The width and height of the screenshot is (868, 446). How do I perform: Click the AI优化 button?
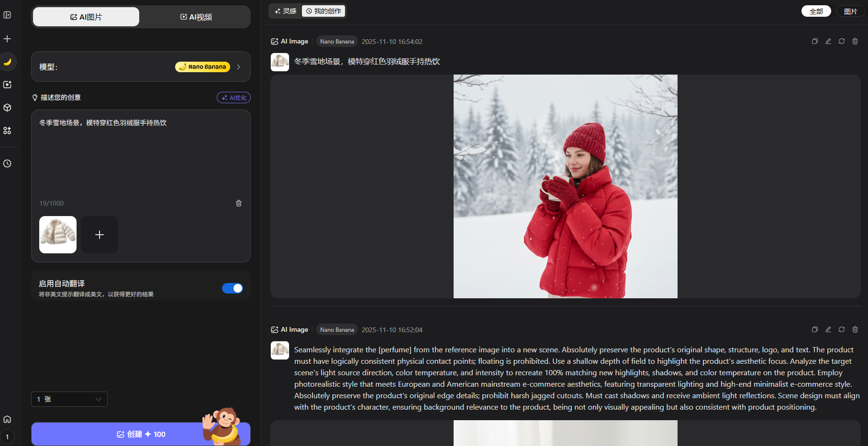[234, 98]
